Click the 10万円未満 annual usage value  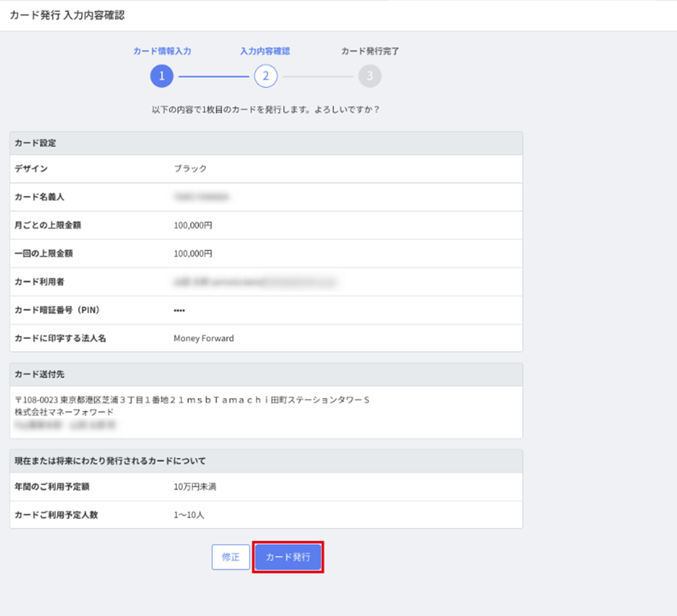pyautogui.click(x=195, y=487)
